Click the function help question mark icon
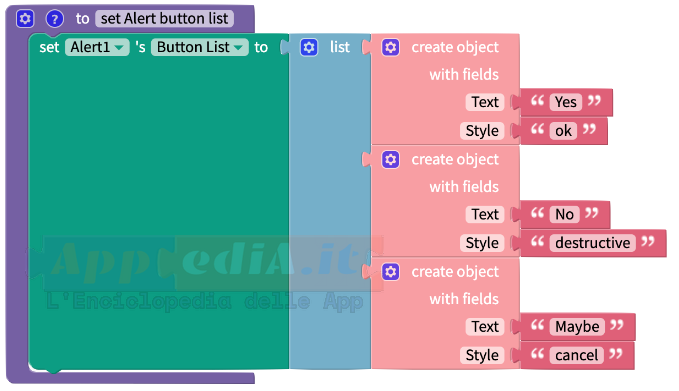 pyautogui.click(x=55, y=19)
